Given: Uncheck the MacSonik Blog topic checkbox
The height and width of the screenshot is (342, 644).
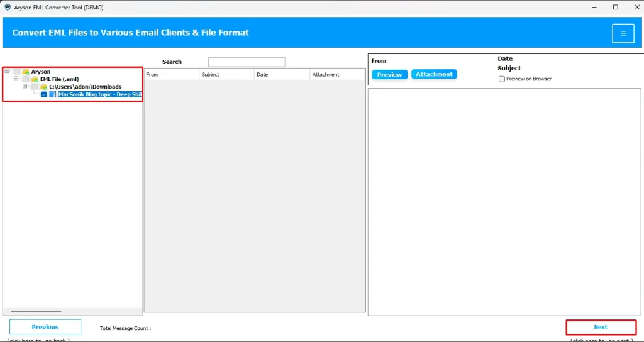Looking at the screenshot, I should point(44,94).
